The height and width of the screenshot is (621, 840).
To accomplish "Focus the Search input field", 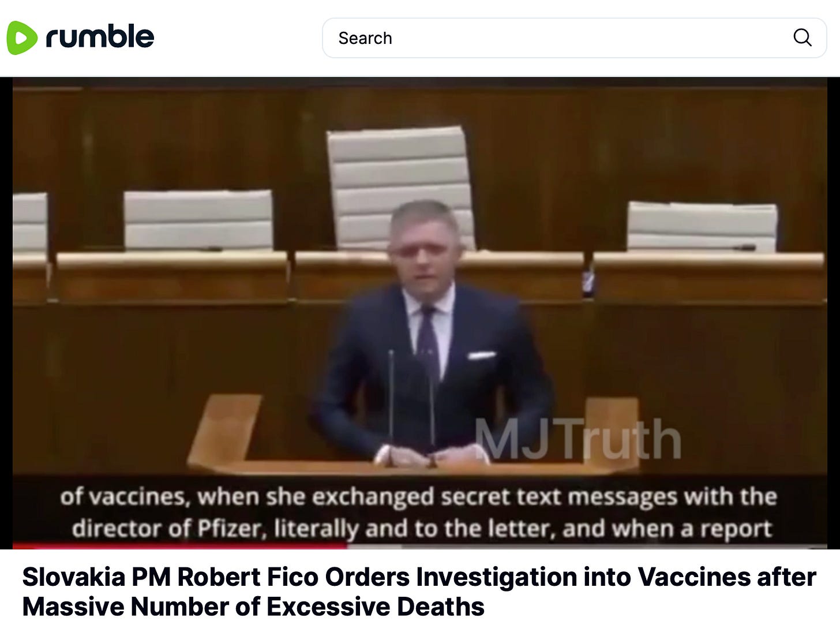I will click(x=574, y=38).
